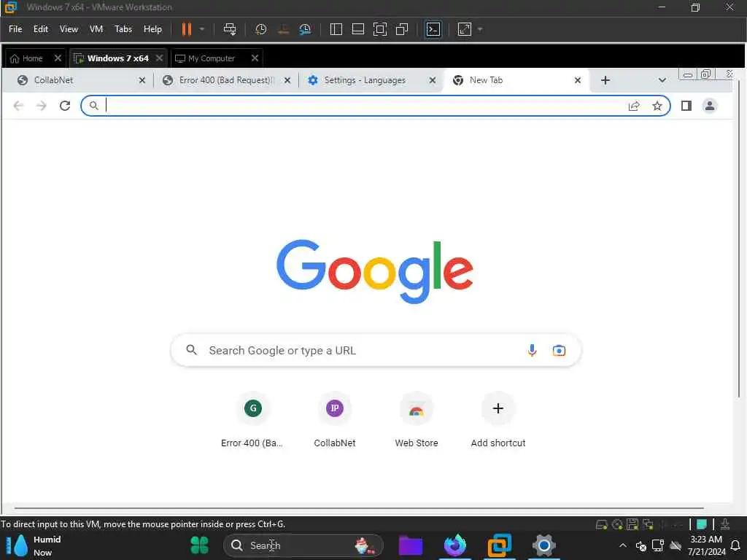
Task: Close the Error 400 browser tab
Action: pyautogui.click(x=287, y=80)
